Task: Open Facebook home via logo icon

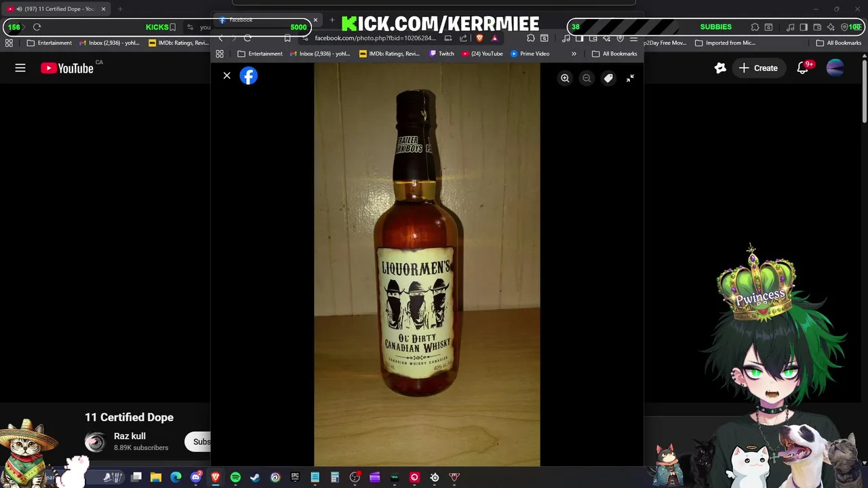Action: click(249, 76)
